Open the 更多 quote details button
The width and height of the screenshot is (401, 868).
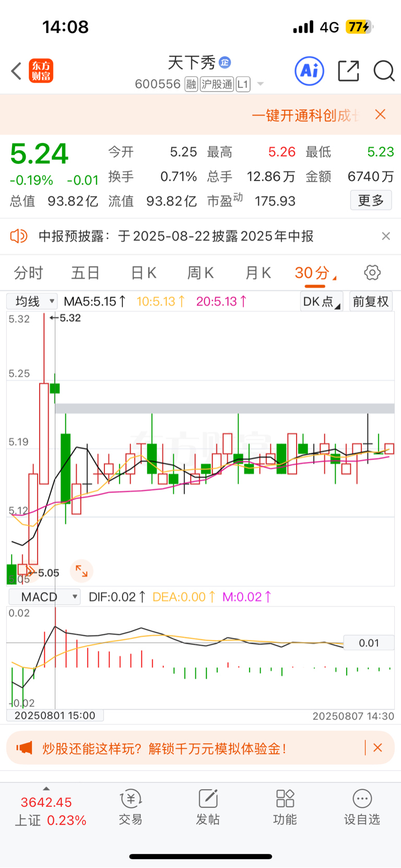[371, 200]
